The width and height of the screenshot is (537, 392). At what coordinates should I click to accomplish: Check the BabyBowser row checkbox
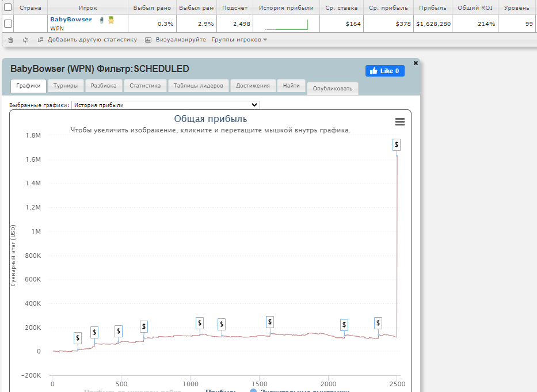tap(8, 24)
